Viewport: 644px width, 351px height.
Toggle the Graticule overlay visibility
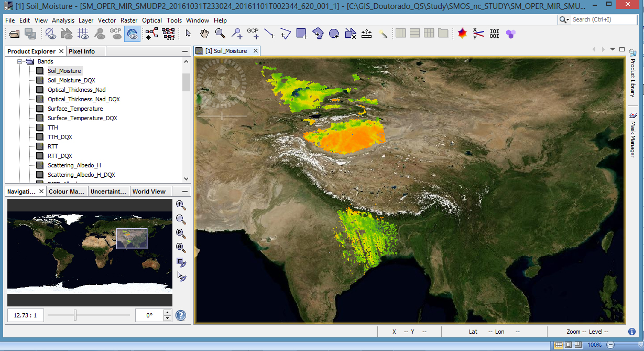click(x=83, y=34)
